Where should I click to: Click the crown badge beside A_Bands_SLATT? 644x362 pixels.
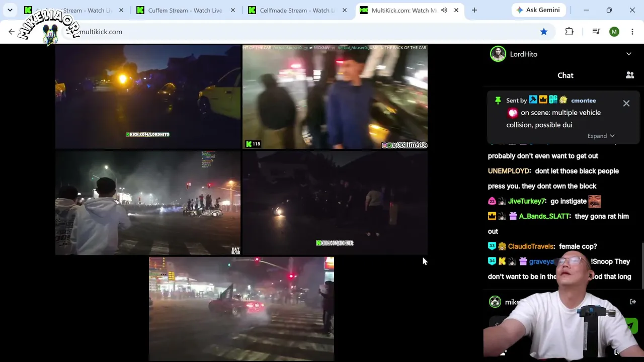(x=492, y=216)
